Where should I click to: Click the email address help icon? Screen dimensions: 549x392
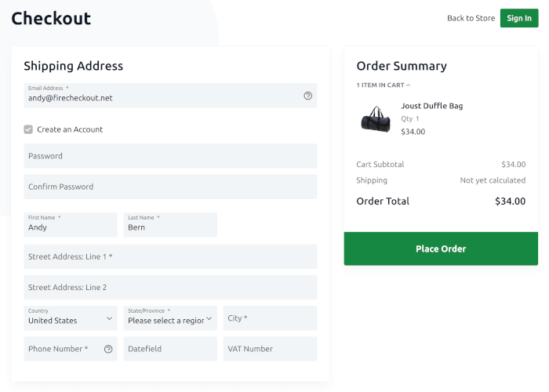pyautogui.click(x=308, y=96)
